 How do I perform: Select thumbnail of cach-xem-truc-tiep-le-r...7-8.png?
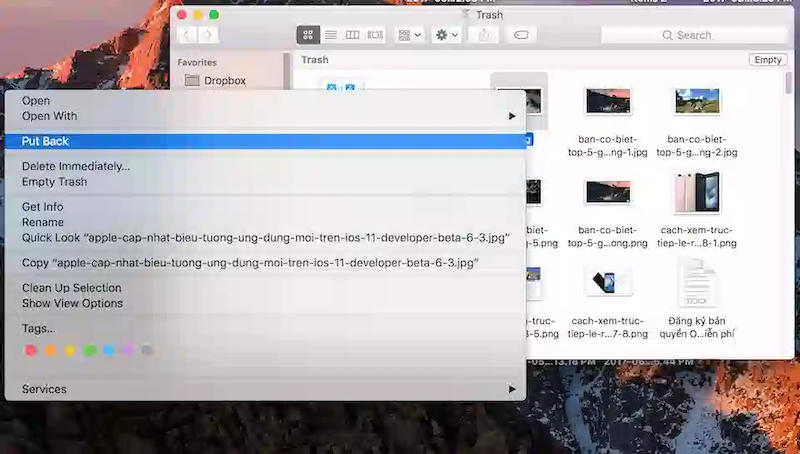click(x=608, y=282)
